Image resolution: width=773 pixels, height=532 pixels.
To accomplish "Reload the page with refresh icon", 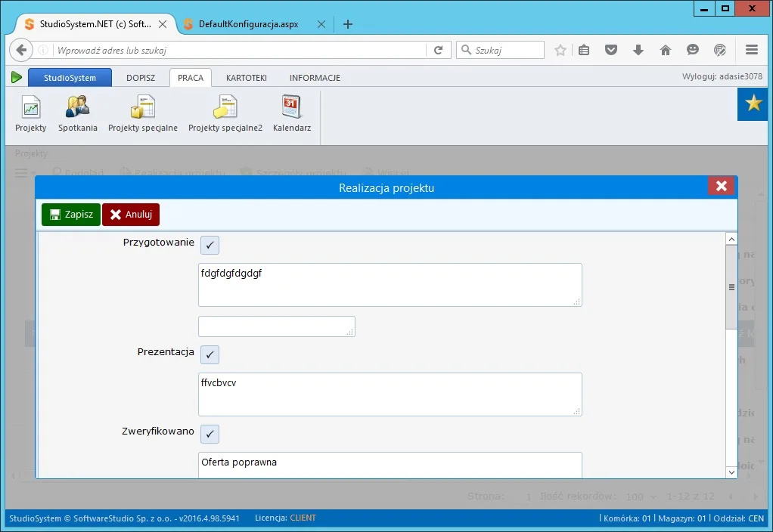I will (x=438, y=50).
